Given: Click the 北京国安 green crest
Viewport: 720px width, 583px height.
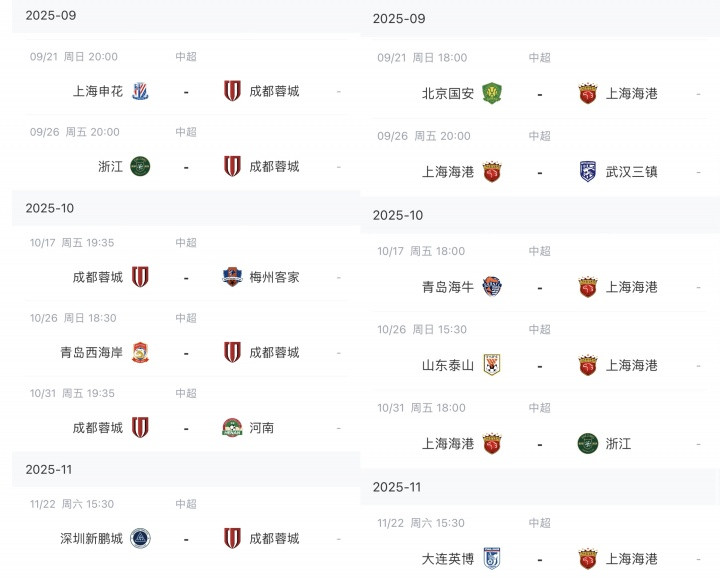Looking at the screenshot, I should pyautogui.click(x=491, y=94).
